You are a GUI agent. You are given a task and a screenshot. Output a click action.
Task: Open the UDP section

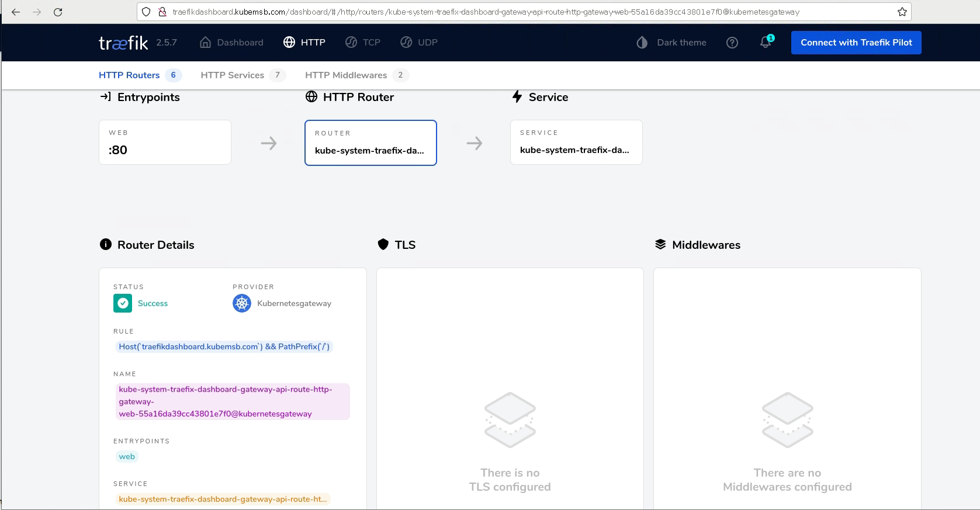click(418, 43)
